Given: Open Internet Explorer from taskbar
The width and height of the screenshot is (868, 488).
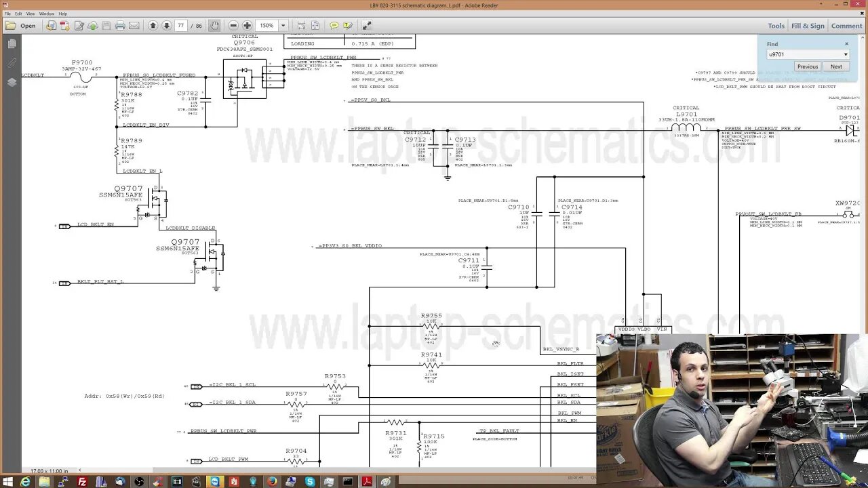Looking at the screenshot, I should pos(25,482).
